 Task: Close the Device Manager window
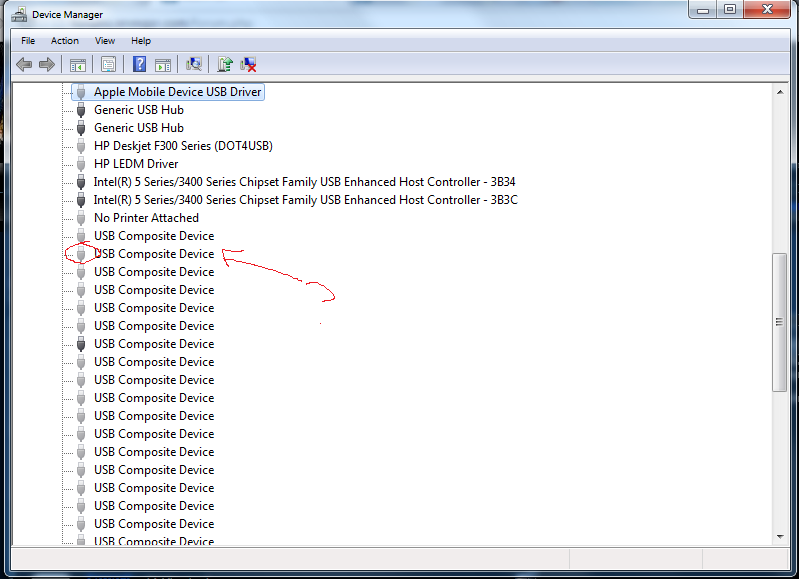[767, 9]
